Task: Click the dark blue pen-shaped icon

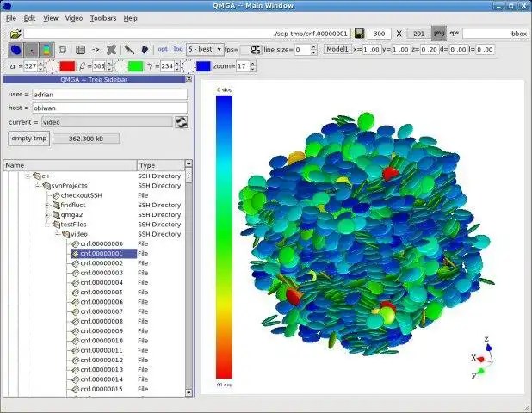Action: coord(145,50)
